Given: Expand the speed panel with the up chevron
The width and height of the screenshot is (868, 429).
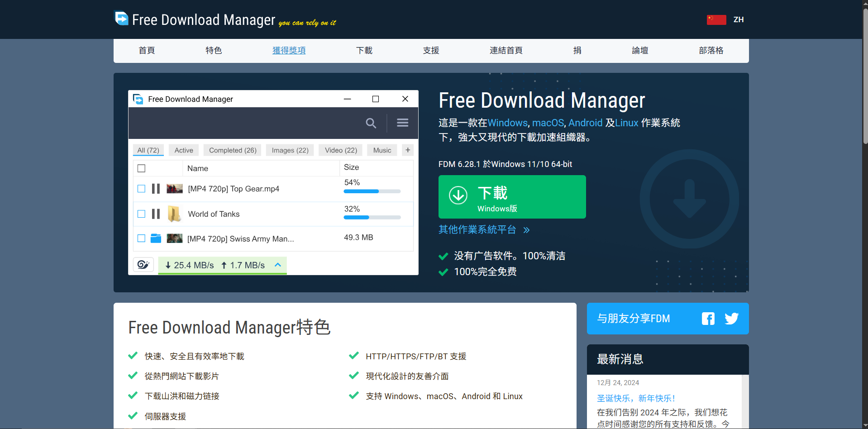Looking at the screenshot, I should [x=278, y=265].
